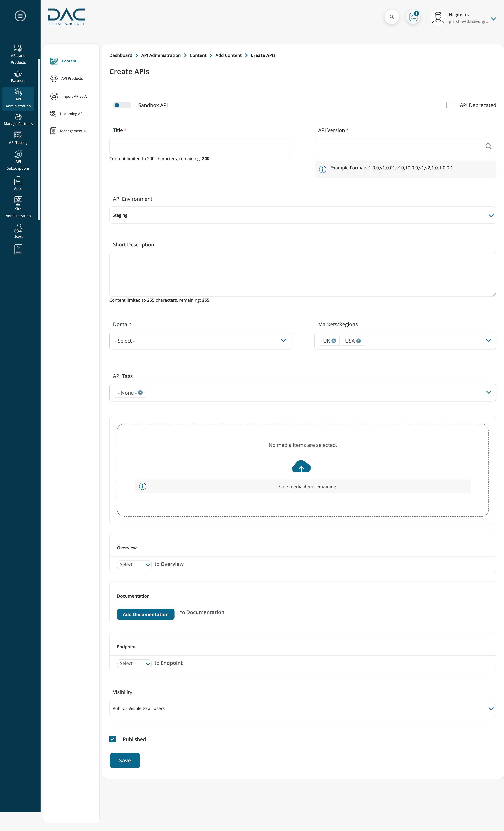This screenshot has height=831, width=504.
Task: Select API Products menu label
Action: pyautogui.click(x=72, y=79)
